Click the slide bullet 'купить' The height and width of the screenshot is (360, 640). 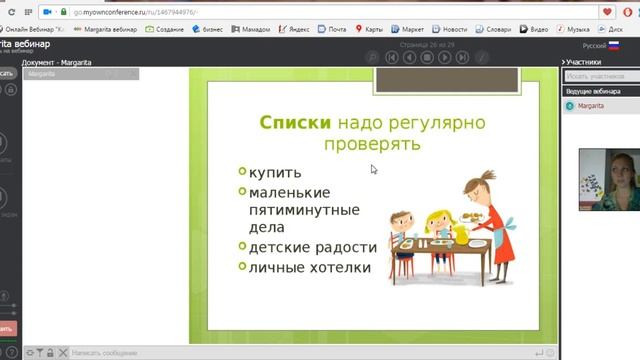tap(275, 172)
